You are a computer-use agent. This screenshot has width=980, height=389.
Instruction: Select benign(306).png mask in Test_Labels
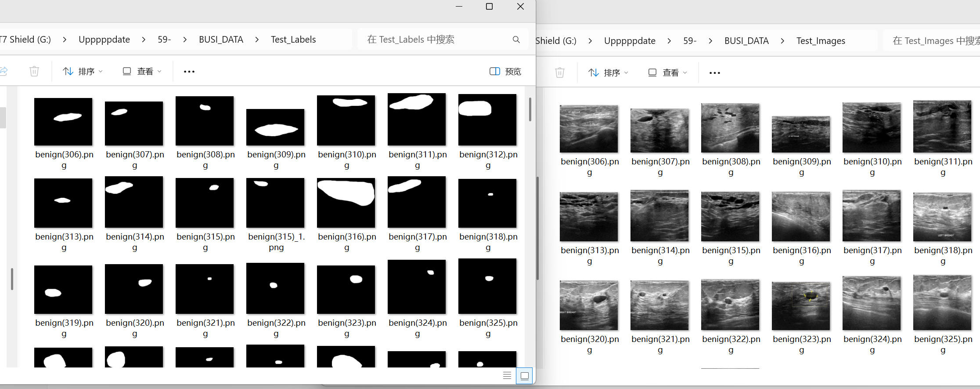(x=63, y=122)
